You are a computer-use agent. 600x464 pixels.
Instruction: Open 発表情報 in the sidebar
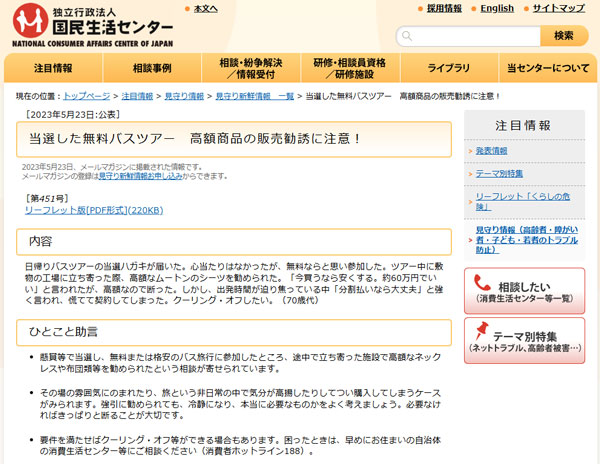pos(491,151)
